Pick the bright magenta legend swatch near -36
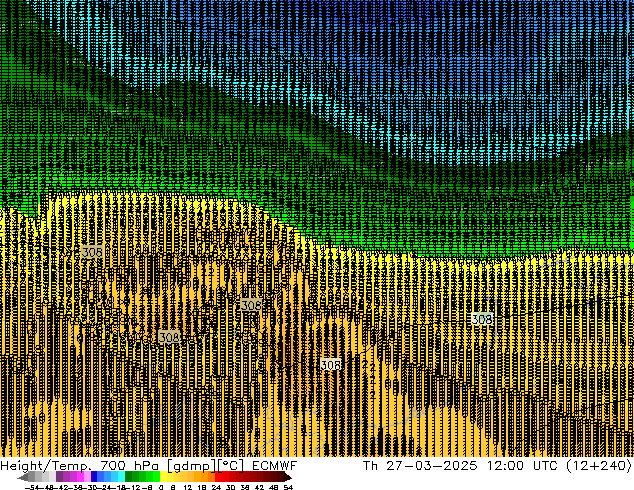 tap(80, 477)
